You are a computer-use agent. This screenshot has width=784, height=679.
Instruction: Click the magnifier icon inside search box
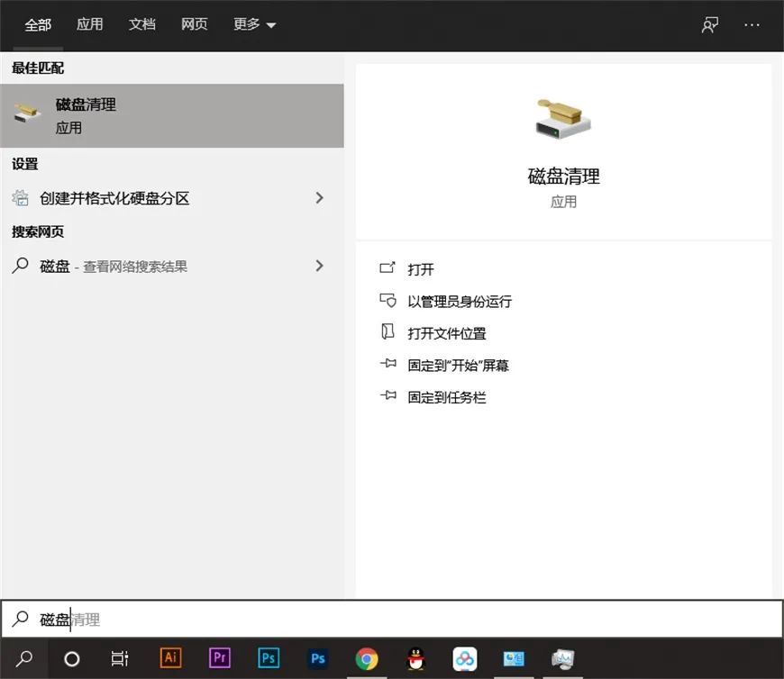(x=20, y=619)
